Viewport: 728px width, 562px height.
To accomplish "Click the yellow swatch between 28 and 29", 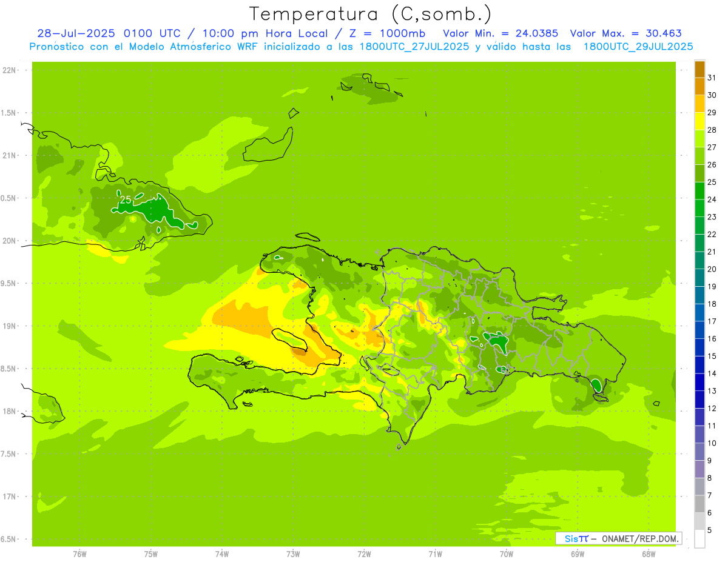I will 699,121.
